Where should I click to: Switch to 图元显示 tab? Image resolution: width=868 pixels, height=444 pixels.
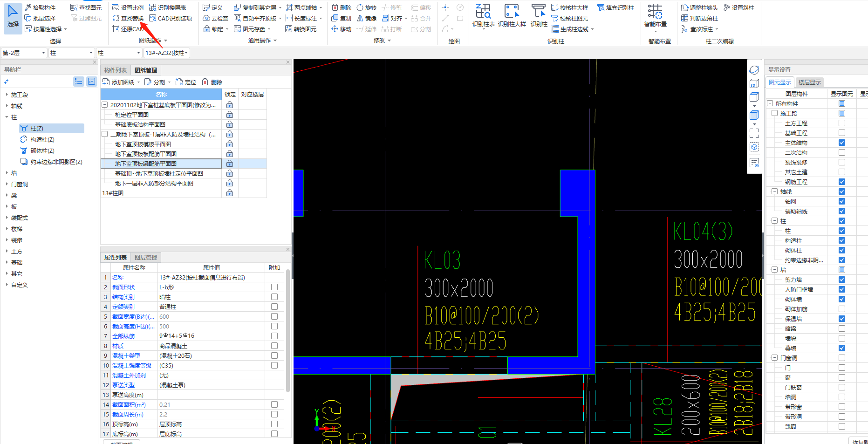tap(780, 82)
